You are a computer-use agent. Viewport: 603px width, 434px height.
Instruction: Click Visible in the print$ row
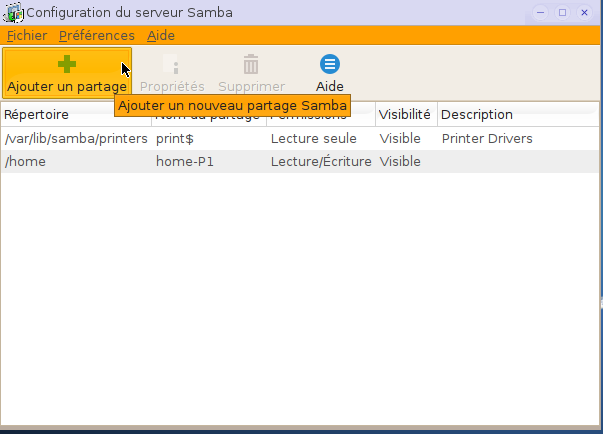point(400,138)
